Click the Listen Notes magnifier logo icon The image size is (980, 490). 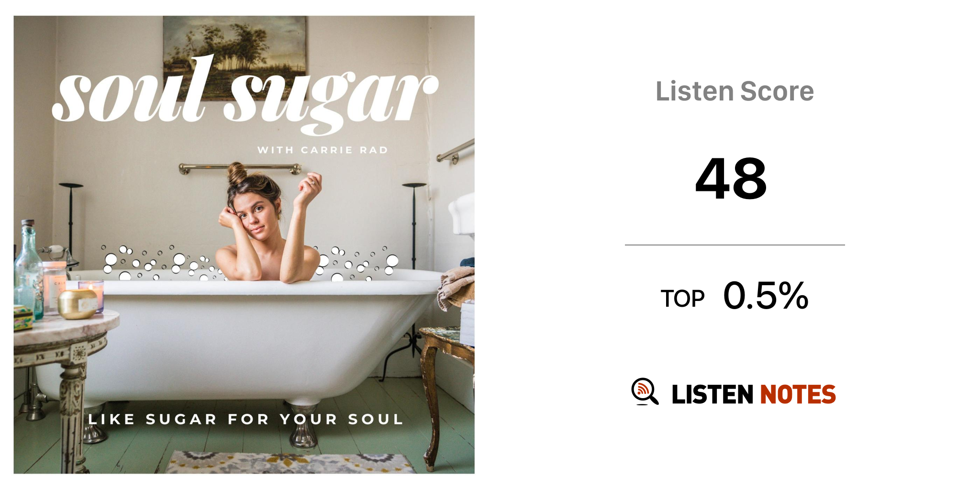(x=645, y=391)
